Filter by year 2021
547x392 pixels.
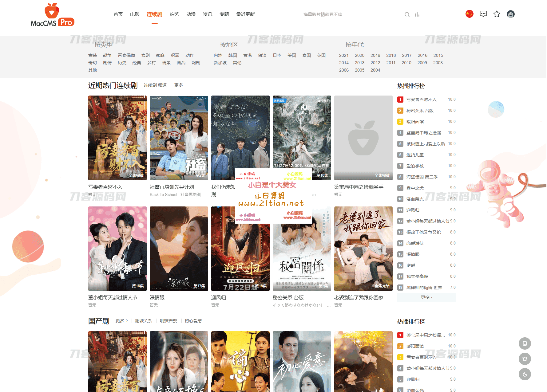coord(344,55)
